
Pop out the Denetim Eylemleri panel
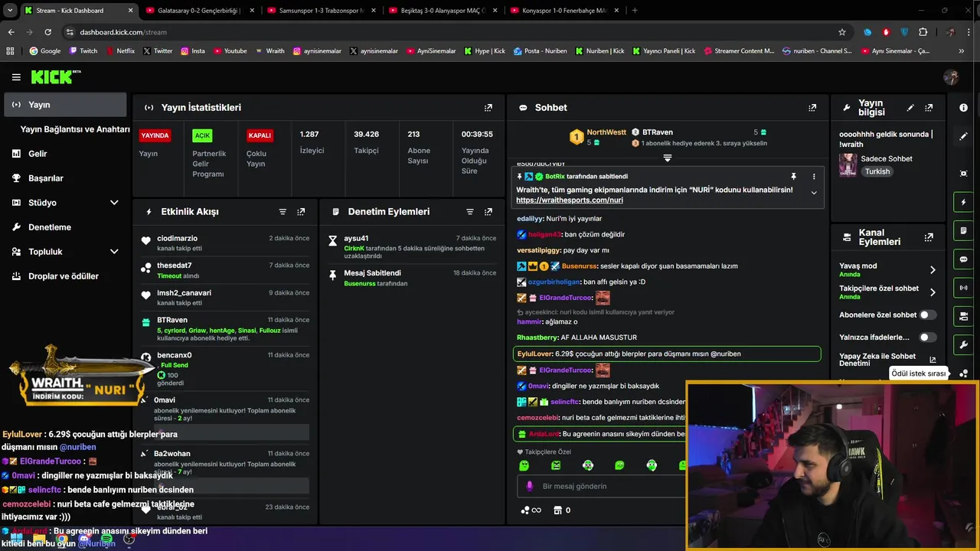(488, 212)
